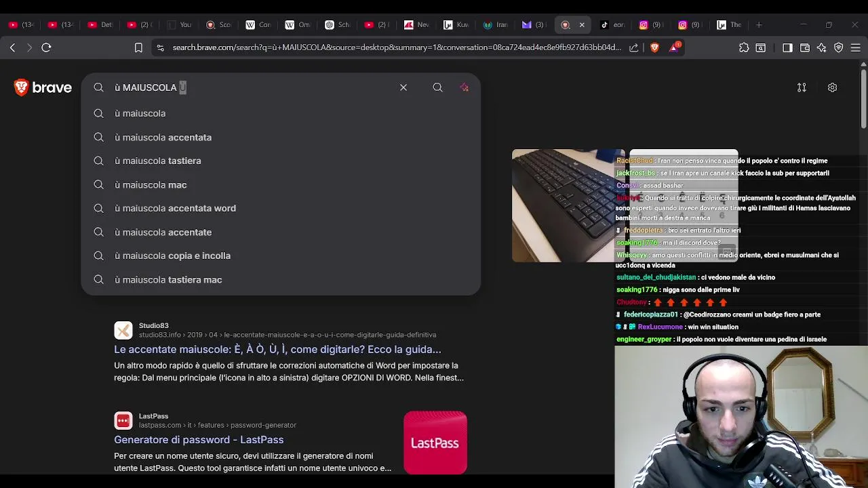Open a new tab with the plus button
This screenshot has width=868, height=488.
click(x=759, y=25)
